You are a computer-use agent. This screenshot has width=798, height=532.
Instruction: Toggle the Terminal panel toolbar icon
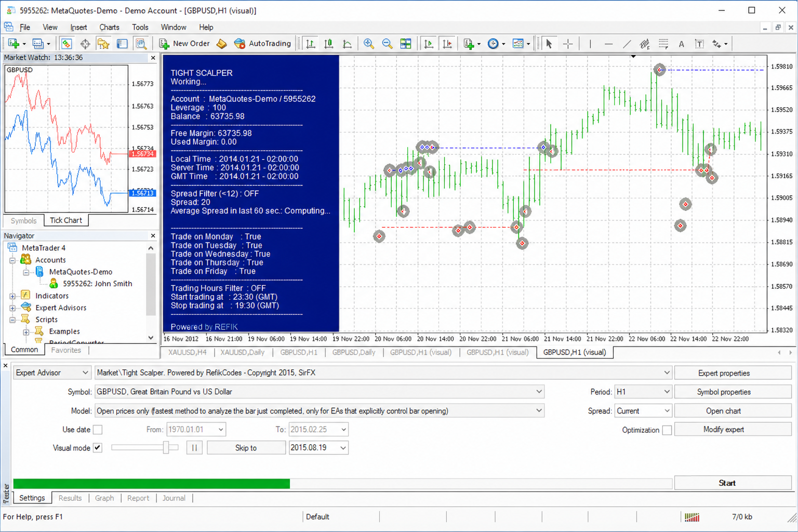pyautogui.click(x=122, y=44)
